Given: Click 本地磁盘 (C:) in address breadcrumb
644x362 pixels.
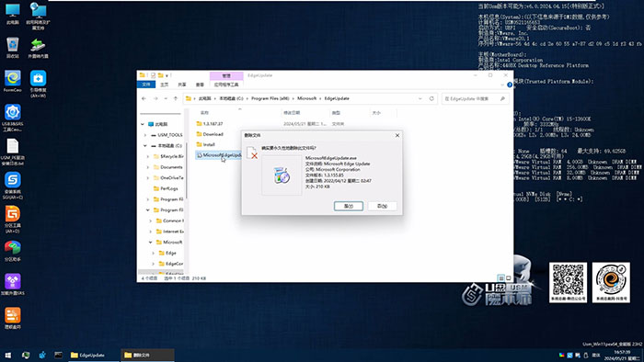Looking at the screenshot, I should [231, 98].
